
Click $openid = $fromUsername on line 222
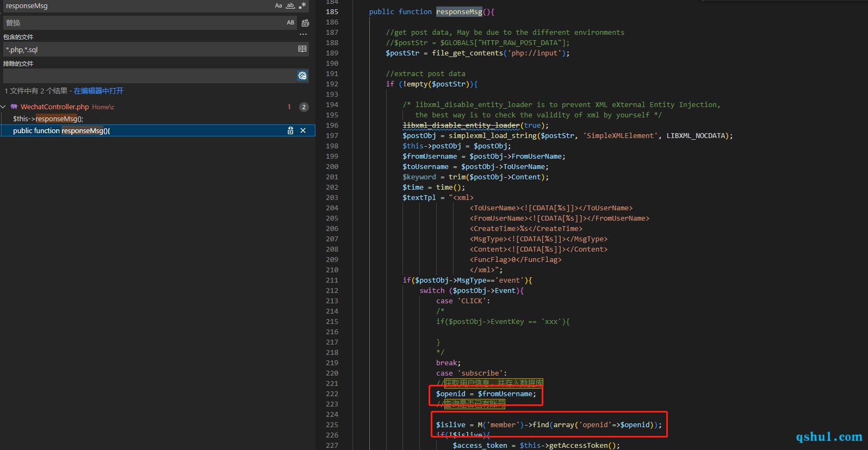pyautogui.click(x=486, y=394)
